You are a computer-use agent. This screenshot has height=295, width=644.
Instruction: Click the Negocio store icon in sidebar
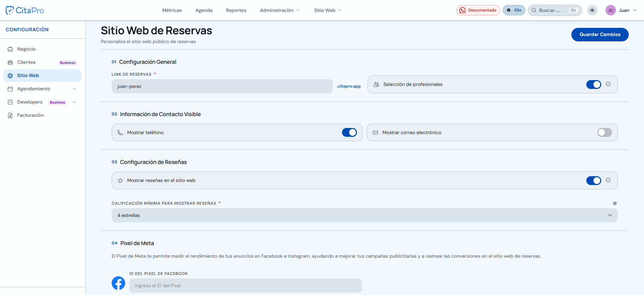click(10, 49)
